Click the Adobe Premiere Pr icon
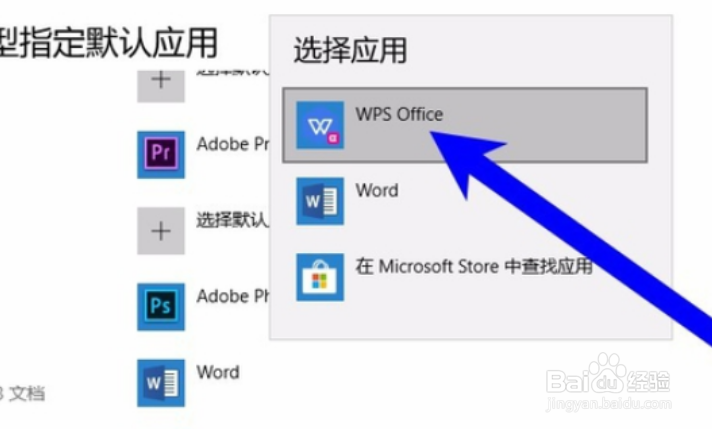Image resolution: width=712 pixels, height=429 pixels. (161, 154)
